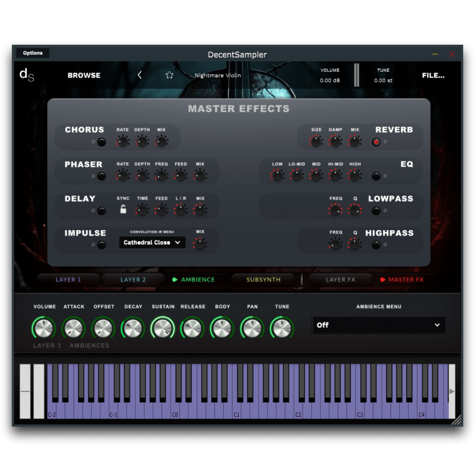Go back with the left chevron arrow
The height and width of the screenshot is (476, 476).
(x=140, y=75)
